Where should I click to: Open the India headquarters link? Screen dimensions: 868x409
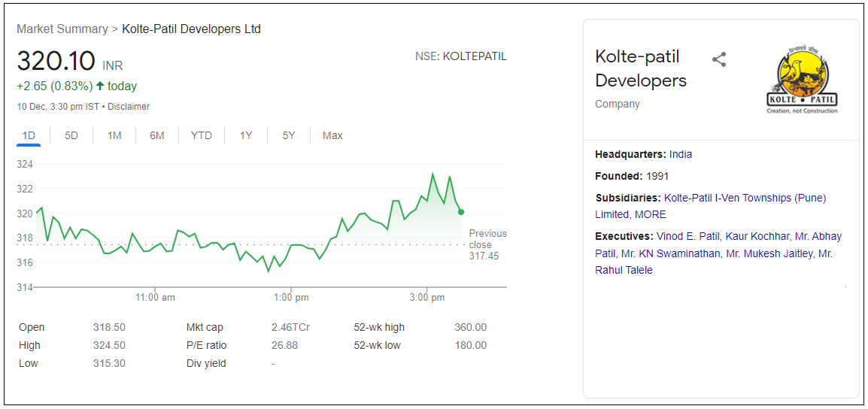(681, 154)
